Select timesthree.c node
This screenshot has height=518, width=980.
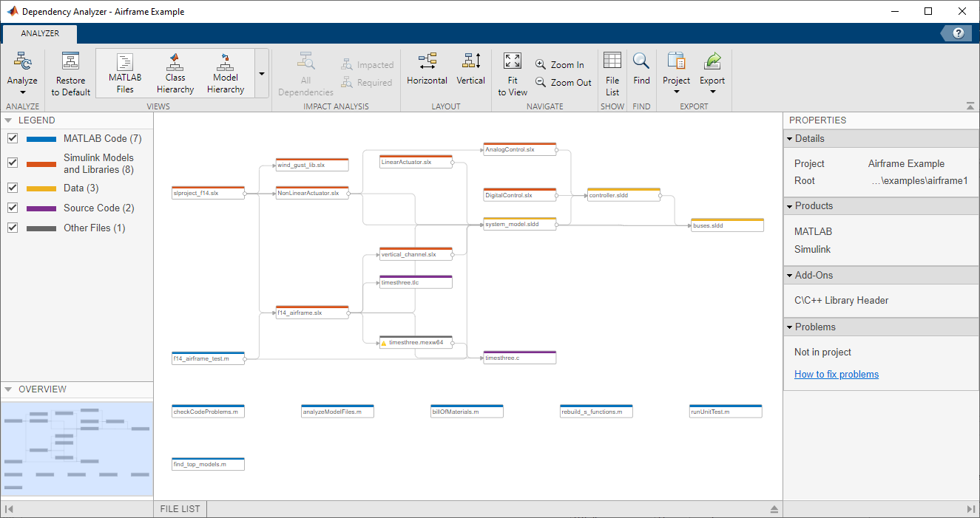click(x=519, y=357)
